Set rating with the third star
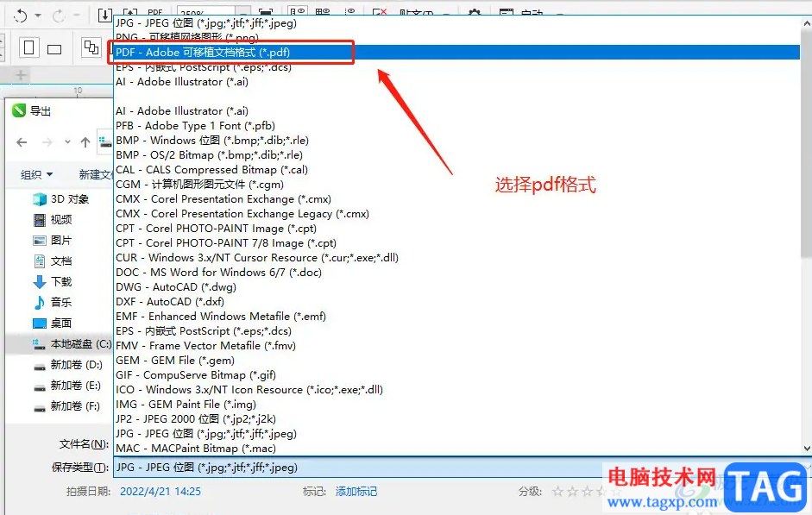Image resolution: width=812 pixels, height=515 pixels. click(587, 492)
